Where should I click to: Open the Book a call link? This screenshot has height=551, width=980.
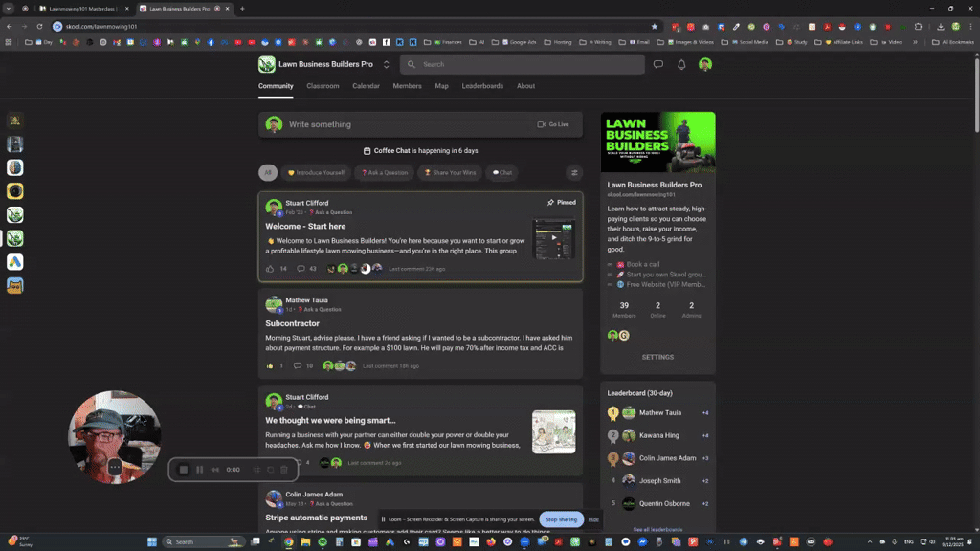642,264
